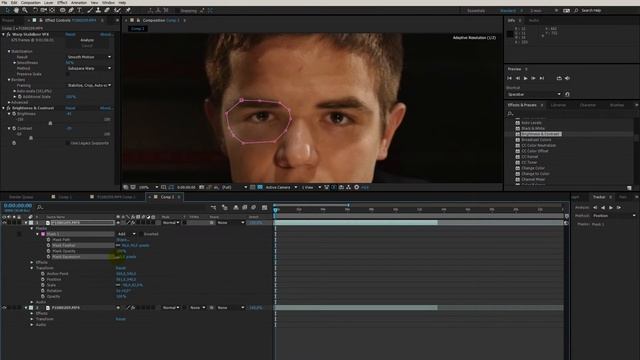Screen dimensions: 640x360
Task: Click Reset for layer 1 Transform
Action: tap(121, 268)
